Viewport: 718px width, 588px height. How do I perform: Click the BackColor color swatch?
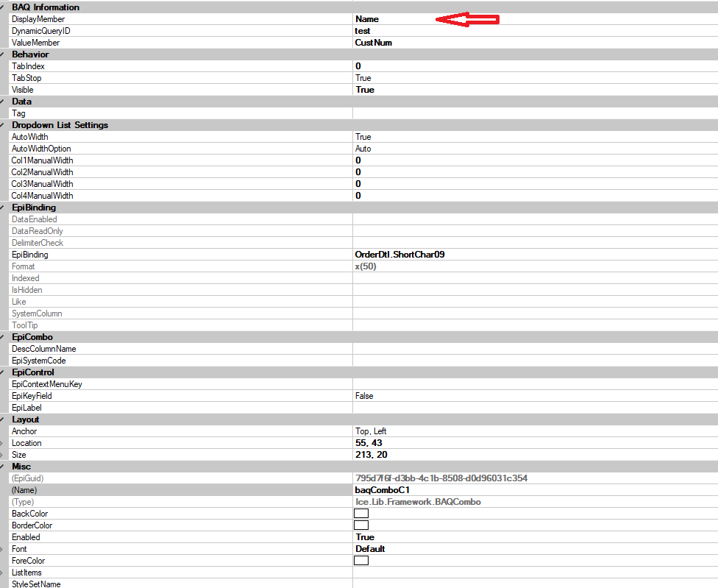tap(361, 514)
